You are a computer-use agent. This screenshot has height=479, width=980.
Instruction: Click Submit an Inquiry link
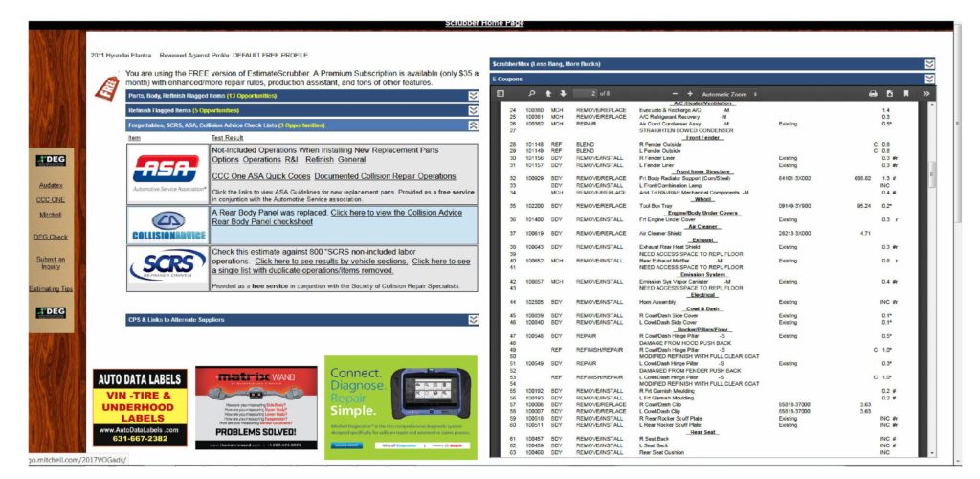[51, 262]
